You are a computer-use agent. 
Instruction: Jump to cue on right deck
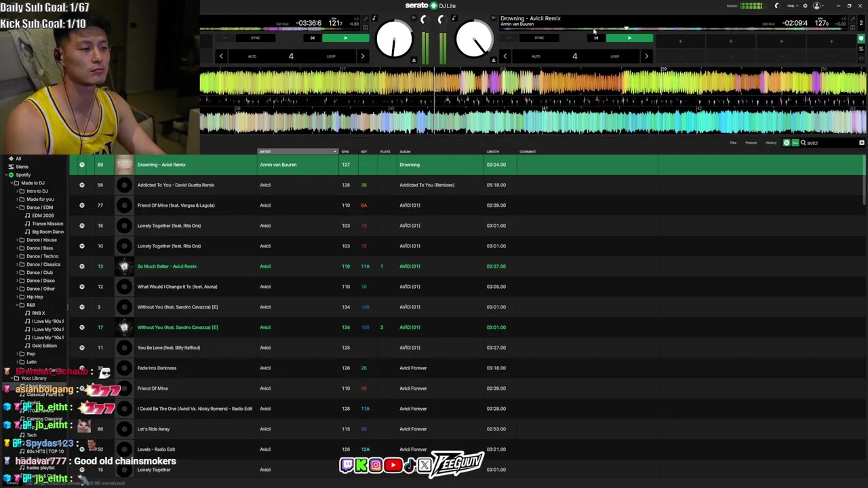pyautogui.click(x=596, y=38)
